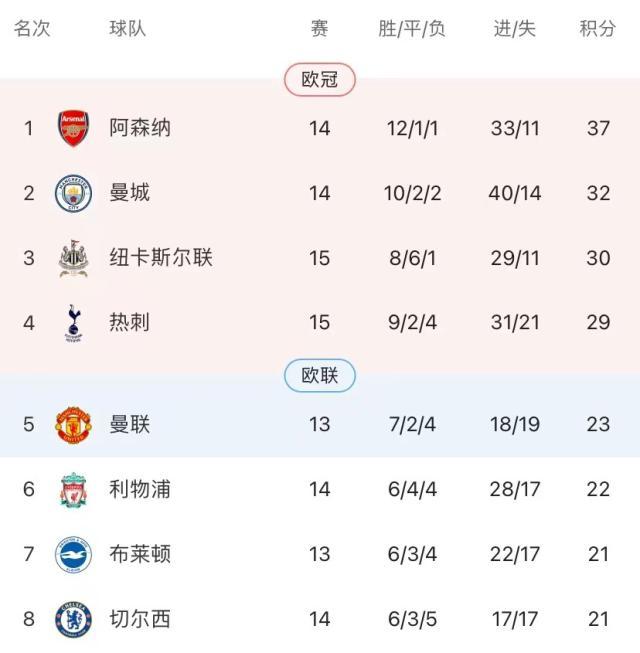This screenshot has height=653, width=640.
Task: Open team name 纽卡斯尔联
Action: coord(161,258)
